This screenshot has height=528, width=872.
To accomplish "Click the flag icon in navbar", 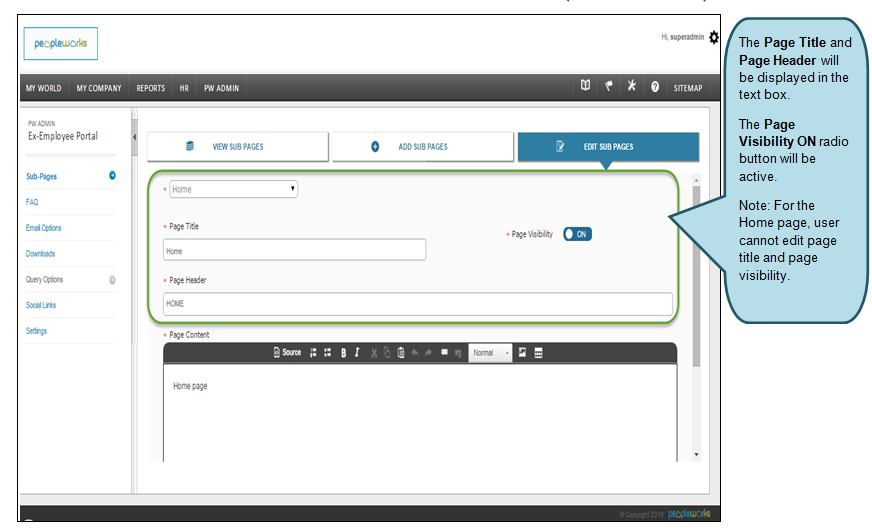I will click(608, 87).
